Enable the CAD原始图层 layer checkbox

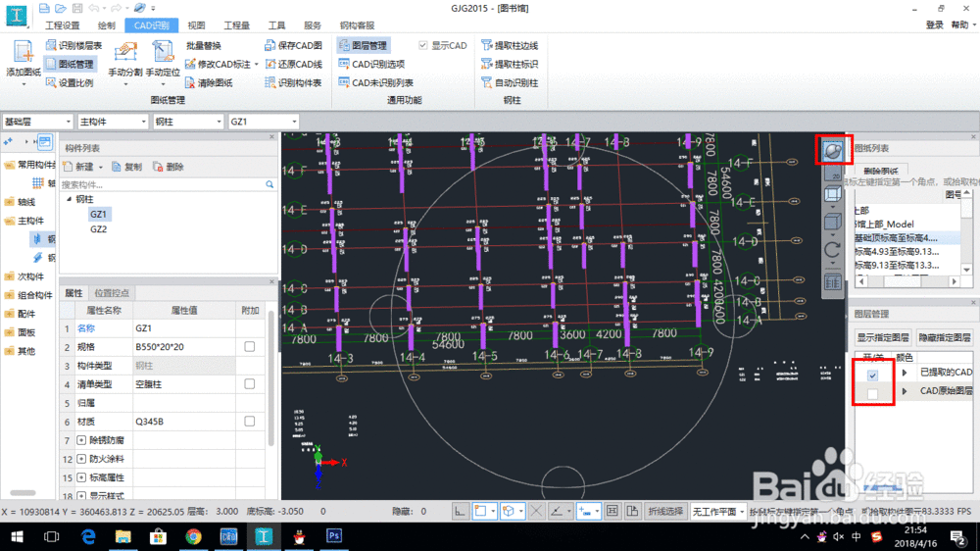(872, 391)
